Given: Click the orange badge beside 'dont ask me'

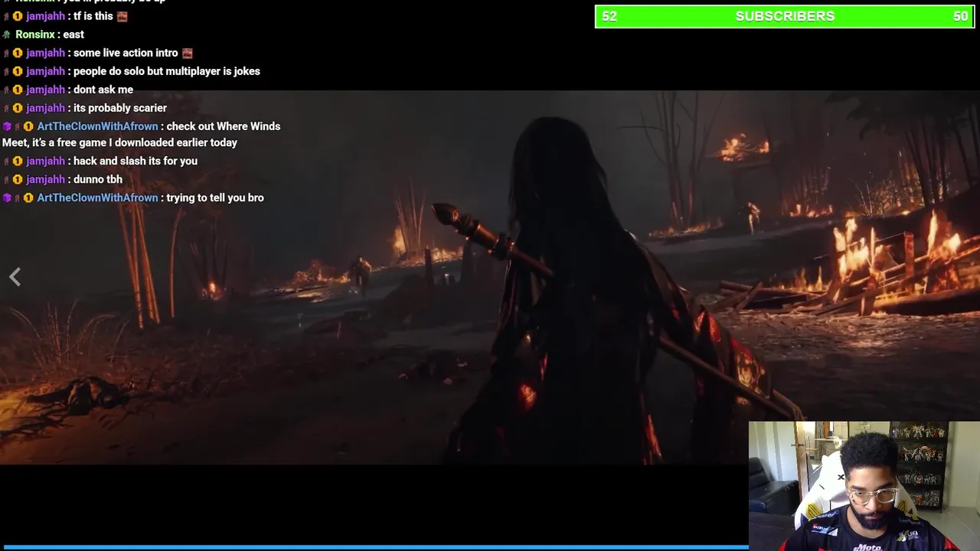Looking at the screenshot, I should pos(18,90).
